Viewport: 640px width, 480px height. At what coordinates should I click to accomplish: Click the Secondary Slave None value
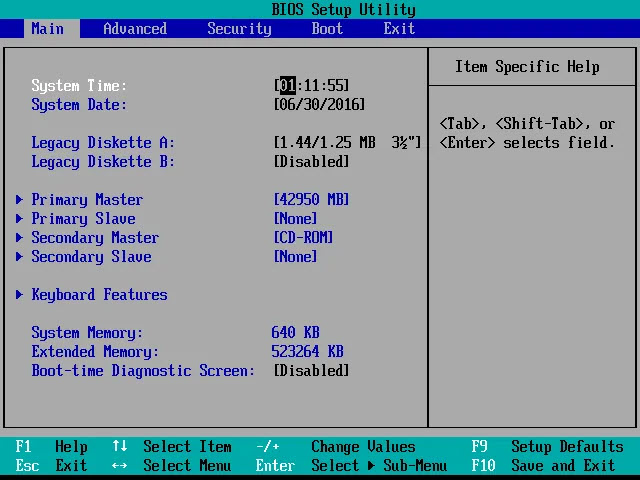tap(295, 256)
